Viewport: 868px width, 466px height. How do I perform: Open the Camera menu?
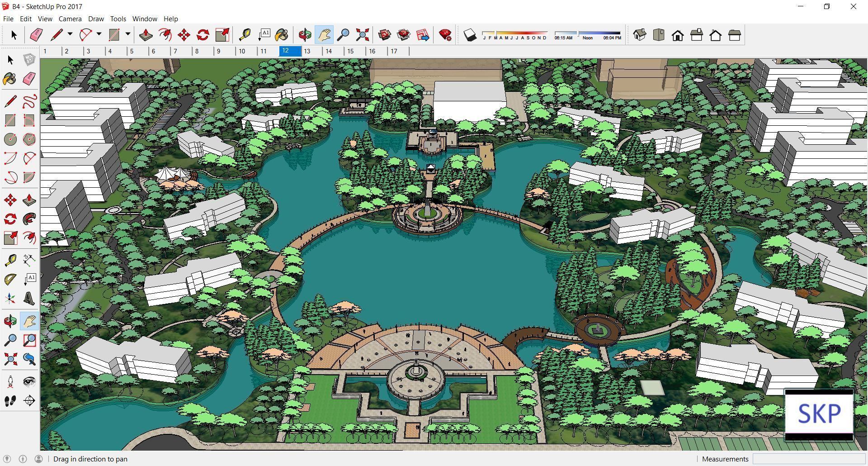click(70, 19)
